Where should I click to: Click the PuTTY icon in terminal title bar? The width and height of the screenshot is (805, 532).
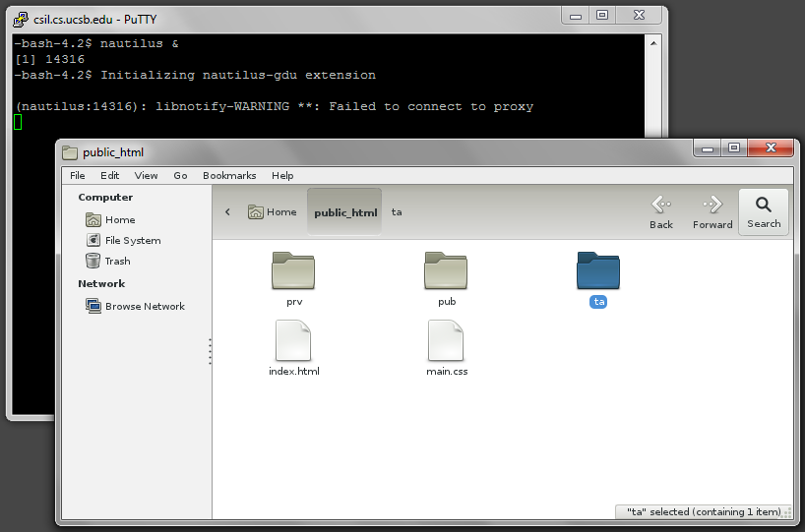21,20
